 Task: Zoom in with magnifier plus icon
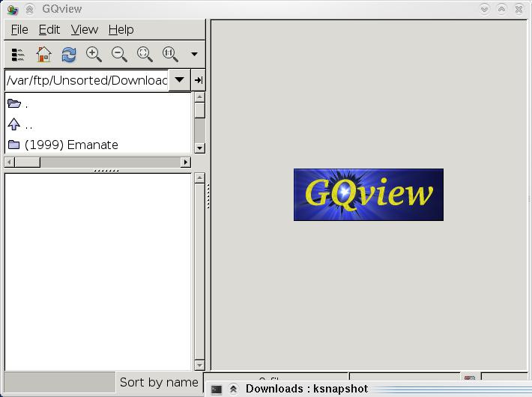point(94,54)
